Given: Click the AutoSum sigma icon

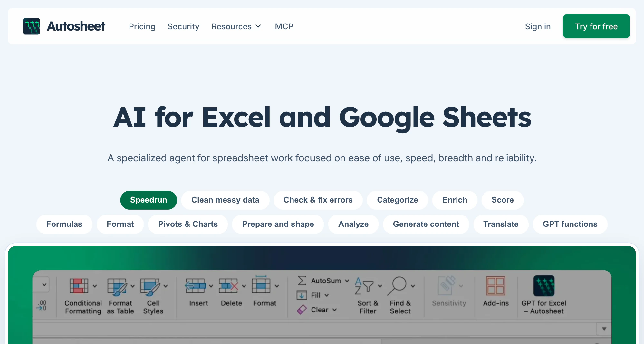Looking at the screenshot, I should click(302, 281).
